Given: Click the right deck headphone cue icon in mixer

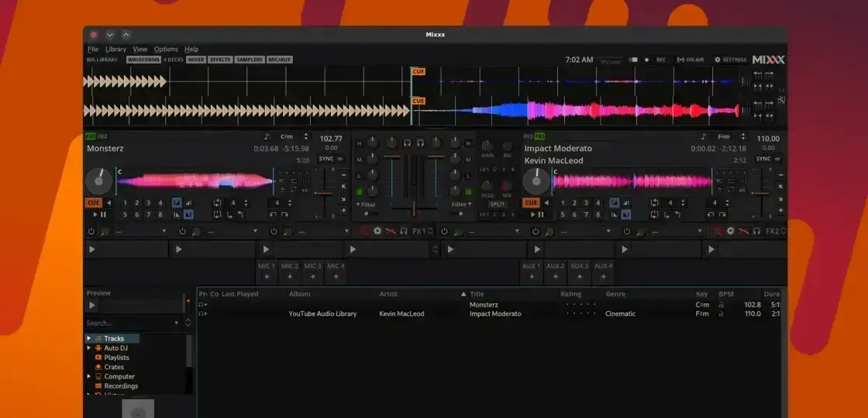Looking at the screenshot, I should click(x=421, y=143).
